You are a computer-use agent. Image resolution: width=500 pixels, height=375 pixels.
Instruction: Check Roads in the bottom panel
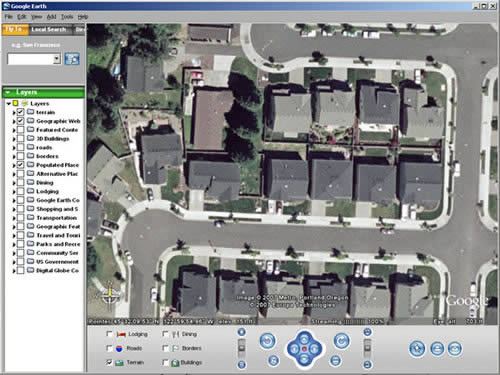pyautogui.click(x=109, y=348)
